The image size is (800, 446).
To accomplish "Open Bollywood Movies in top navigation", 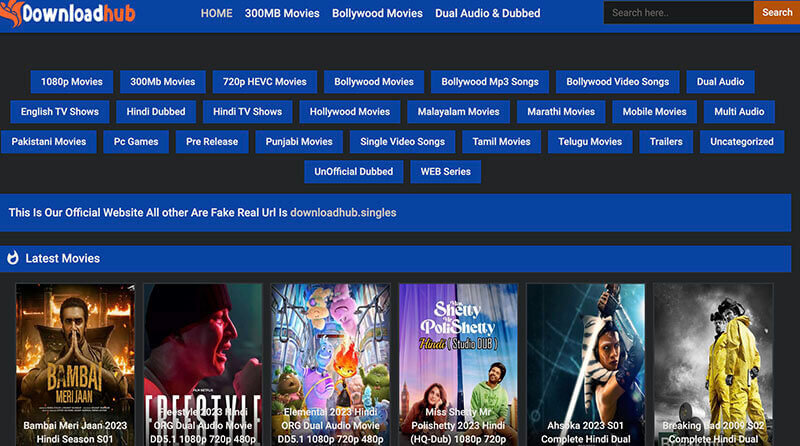I will 377,13.
